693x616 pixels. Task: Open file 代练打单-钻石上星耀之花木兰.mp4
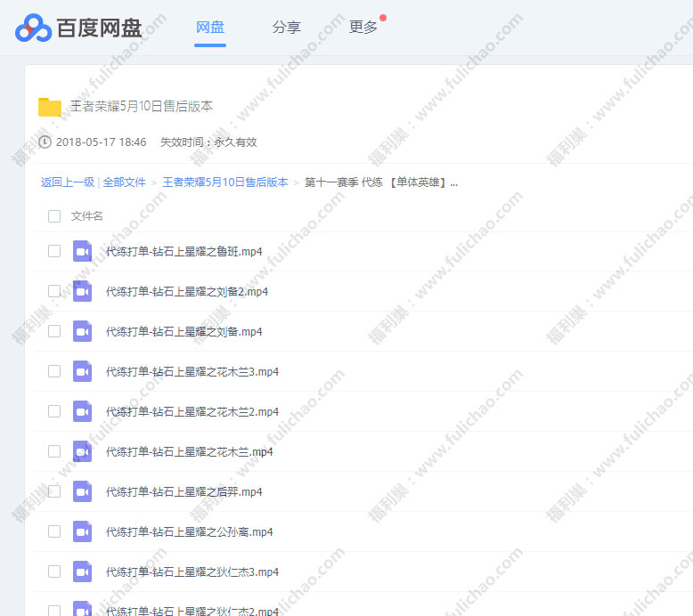189,452
